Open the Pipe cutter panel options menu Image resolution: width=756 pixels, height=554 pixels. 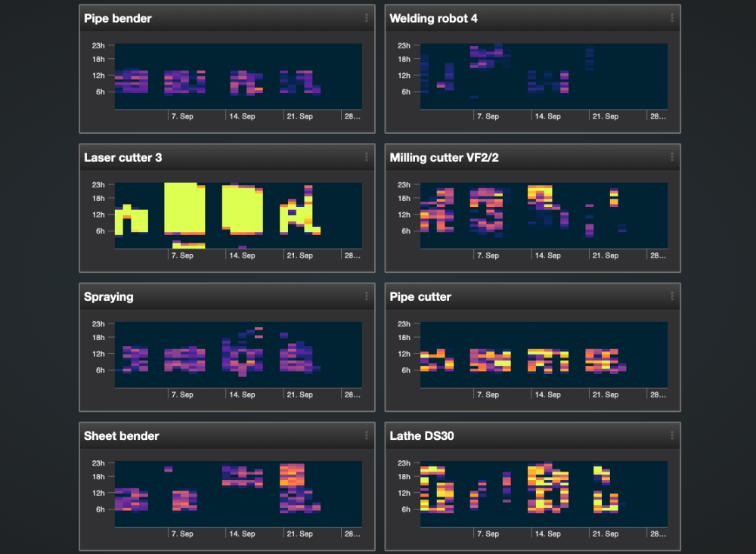672,296
